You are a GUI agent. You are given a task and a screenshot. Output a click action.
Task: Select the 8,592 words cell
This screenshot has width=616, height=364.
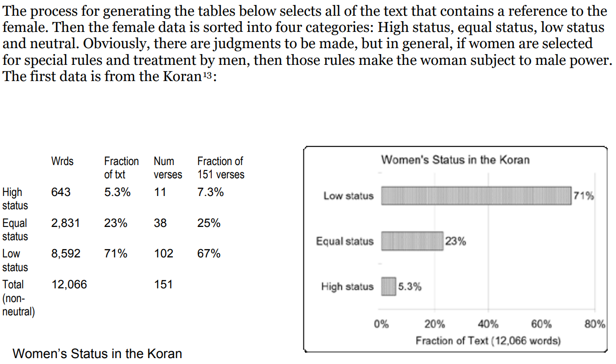66,253
